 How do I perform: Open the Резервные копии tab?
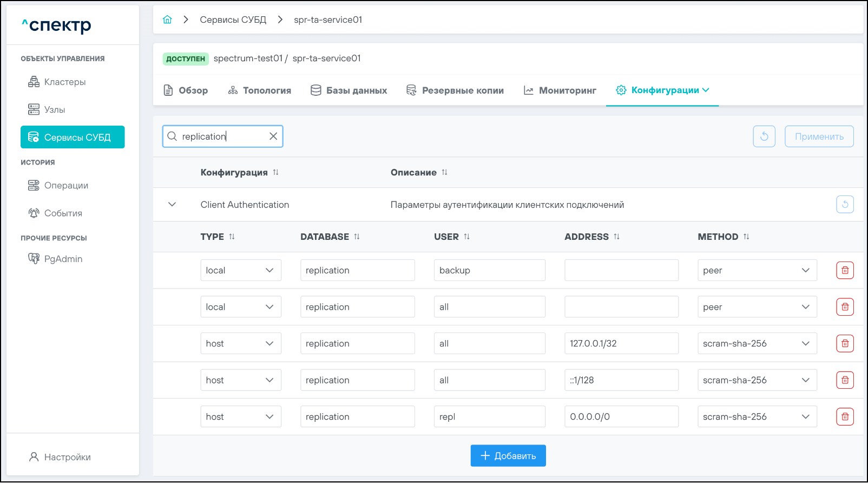coord(455,90)
